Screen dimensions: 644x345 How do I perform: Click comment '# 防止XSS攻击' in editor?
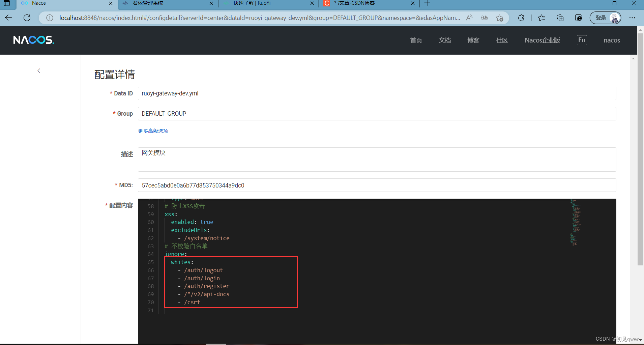click(184, 206)
